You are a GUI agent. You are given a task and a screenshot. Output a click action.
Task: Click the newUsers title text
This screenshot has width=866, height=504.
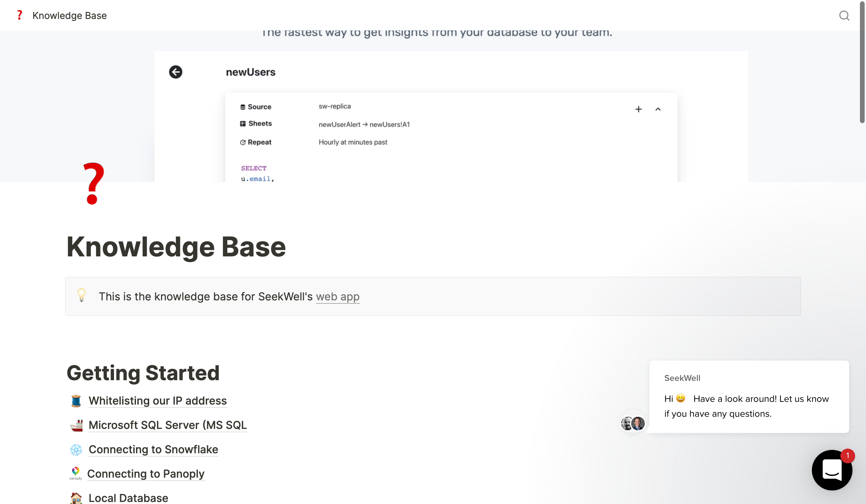[251, 72]
